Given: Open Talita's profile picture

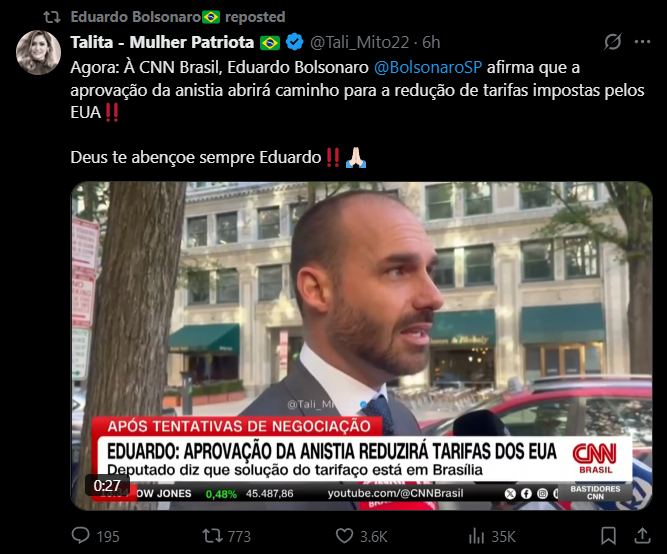Looking at the screenshot, I should coord(38,52).
